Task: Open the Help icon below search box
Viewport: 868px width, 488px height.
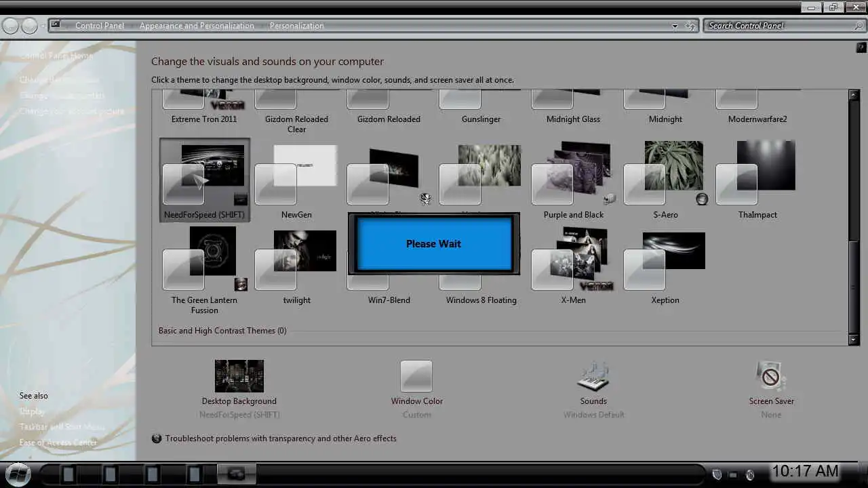Action: point(862,48)
